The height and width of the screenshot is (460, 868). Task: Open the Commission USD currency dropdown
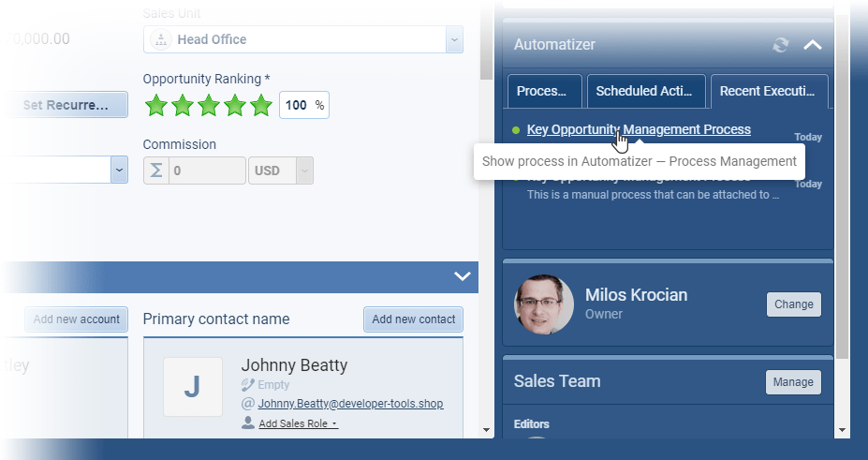303,171
